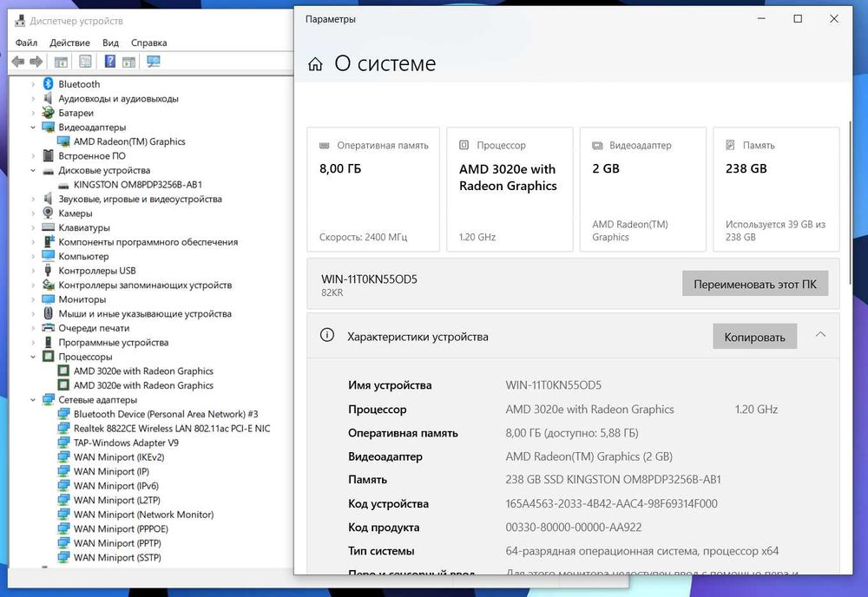Screen dimensions: 868x597
Task: Click the Камеры webcam icon
Action: click(48, 213)
